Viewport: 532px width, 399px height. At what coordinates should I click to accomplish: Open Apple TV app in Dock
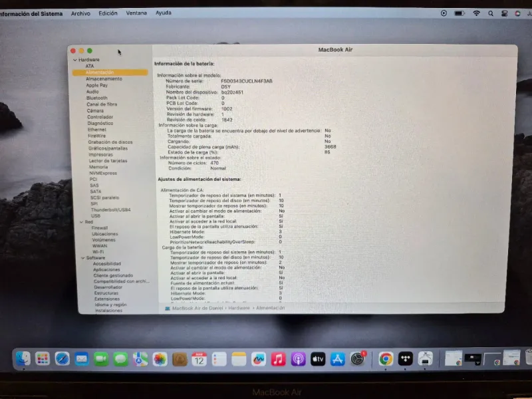pos(318,359)
